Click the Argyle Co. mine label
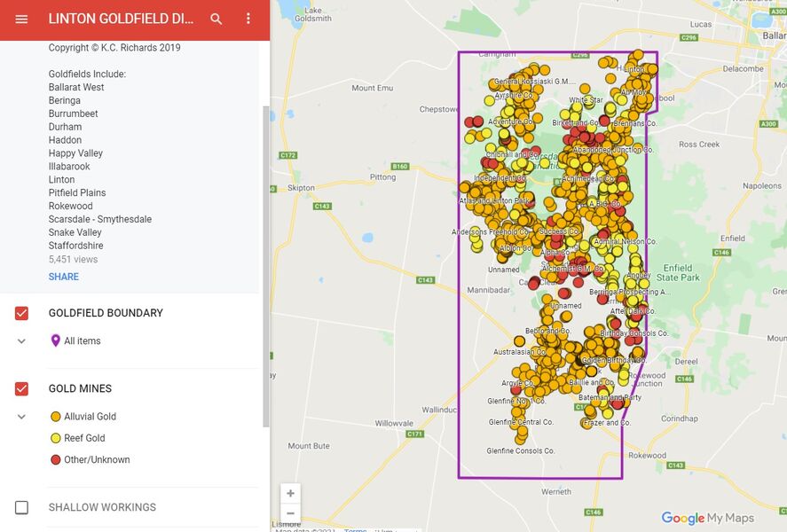787x532 pixels. (517, 383)
